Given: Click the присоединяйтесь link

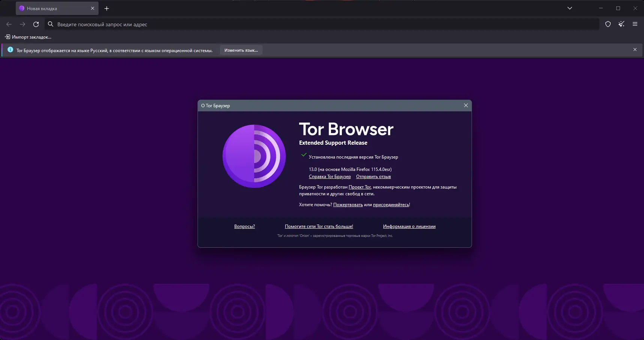Looking at the screenshot, I should point(391,205).
